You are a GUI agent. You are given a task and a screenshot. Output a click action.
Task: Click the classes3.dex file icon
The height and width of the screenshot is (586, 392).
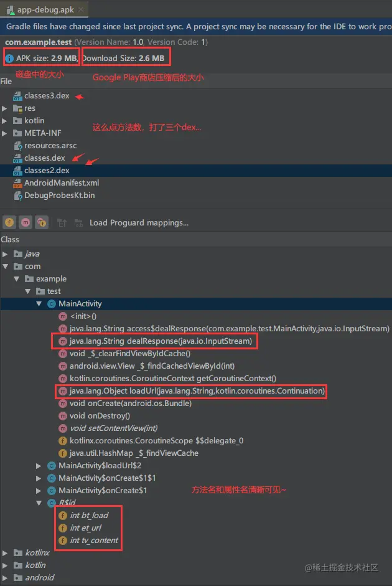tap(17, 96)
